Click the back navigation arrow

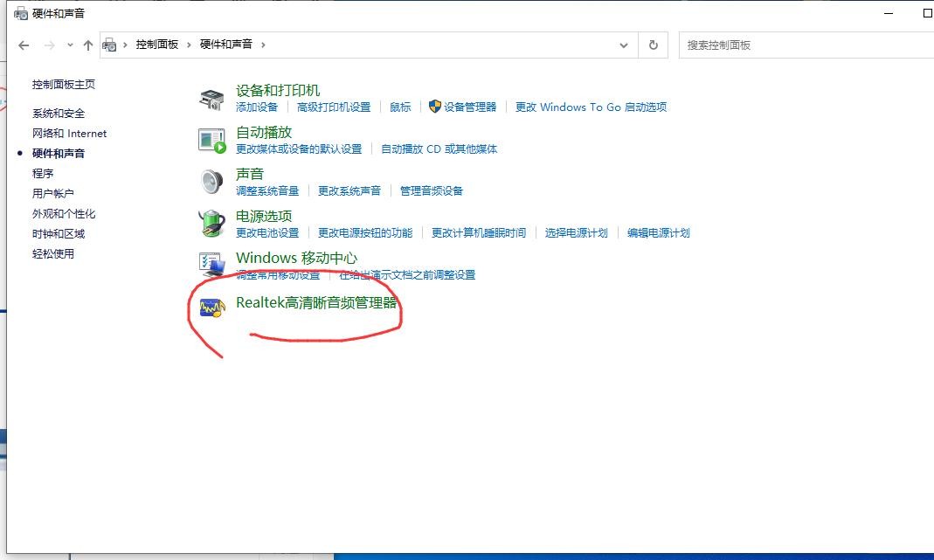(x=23, y=44)
